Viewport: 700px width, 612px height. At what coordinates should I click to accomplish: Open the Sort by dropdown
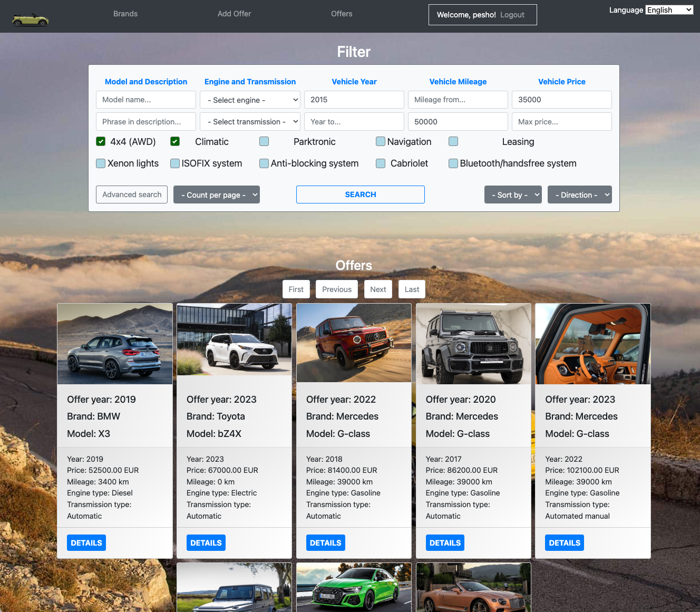[x=513, y=195]
